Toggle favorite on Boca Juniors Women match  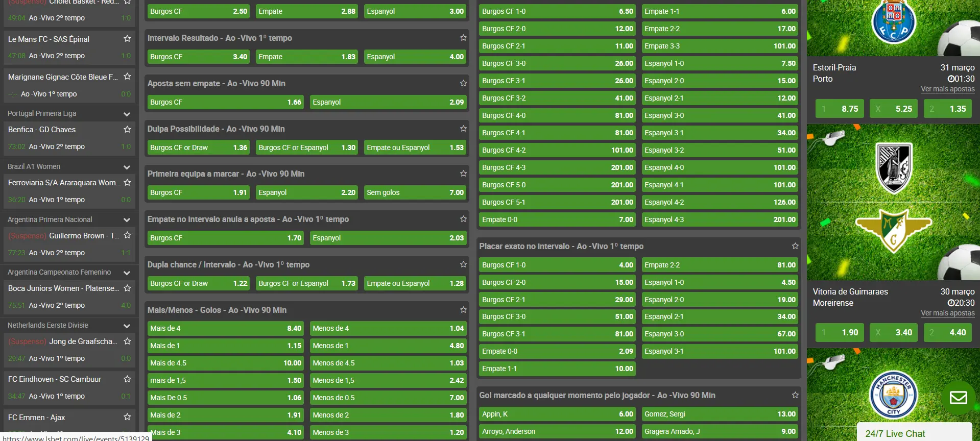[x=127, y=288]
